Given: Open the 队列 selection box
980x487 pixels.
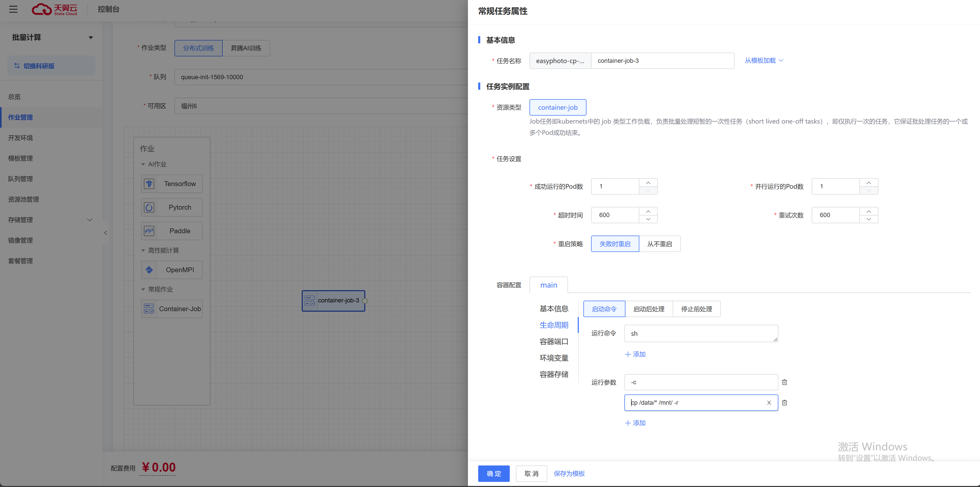Looking at the screenshot, I should (321, 77).
